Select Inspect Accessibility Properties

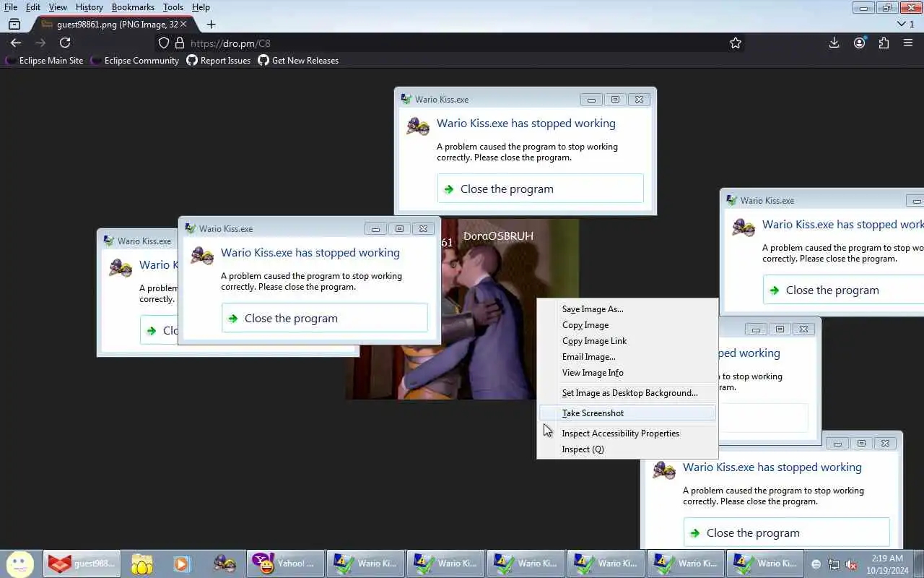[x=627, y=433]
